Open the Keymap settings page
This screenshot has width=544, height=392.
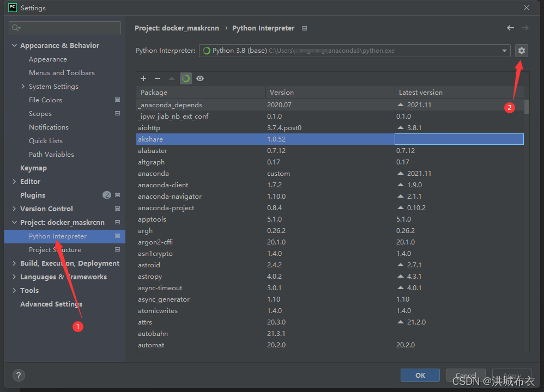(x=33, y=168)
